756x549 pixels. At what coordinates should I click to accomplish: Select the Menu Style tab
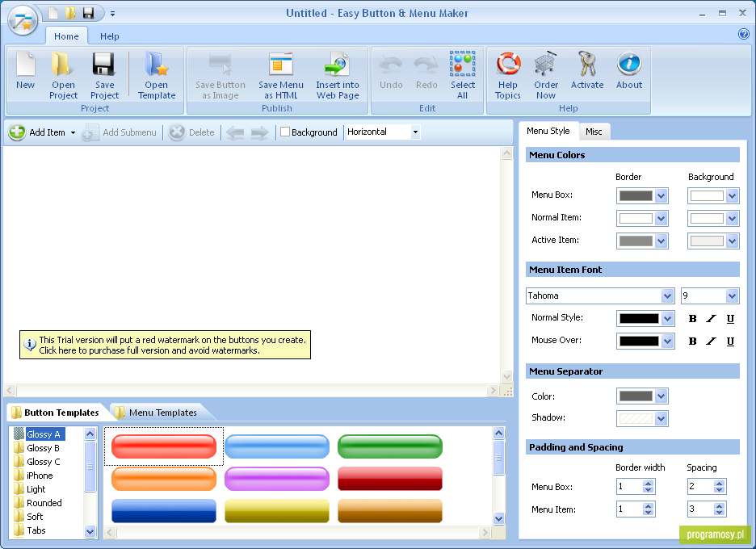[x=548, y=131]
